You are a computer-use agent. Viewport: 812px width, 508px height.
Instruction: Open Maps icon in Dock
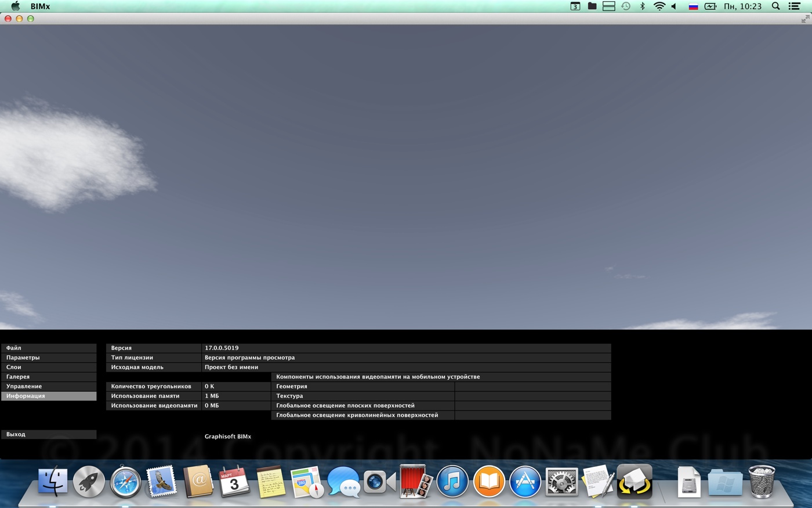tap(307, 482)
